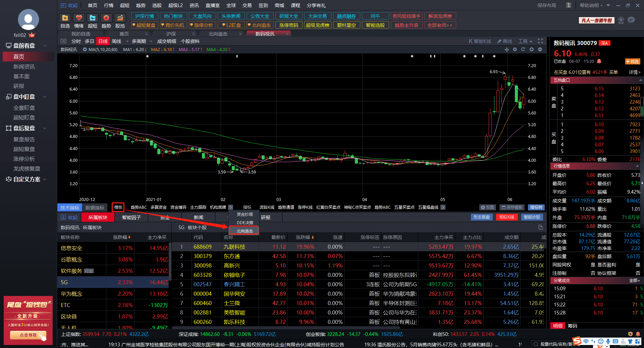
Task: Click the 详情> link beside the order info
Action: click(634, 72)
